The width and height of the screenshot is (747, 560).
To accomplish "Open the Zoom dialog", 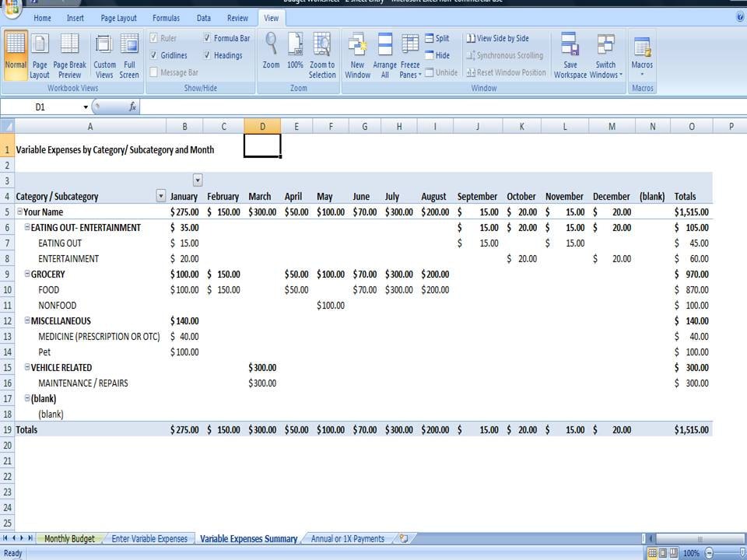I will [x=271, y=54].
